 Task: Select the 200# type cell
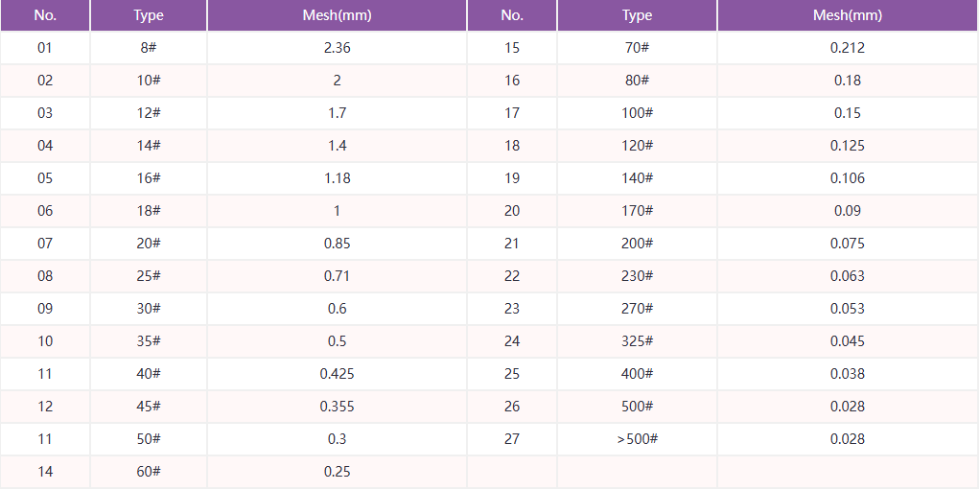pyautogui.click(x=637, y=244)
